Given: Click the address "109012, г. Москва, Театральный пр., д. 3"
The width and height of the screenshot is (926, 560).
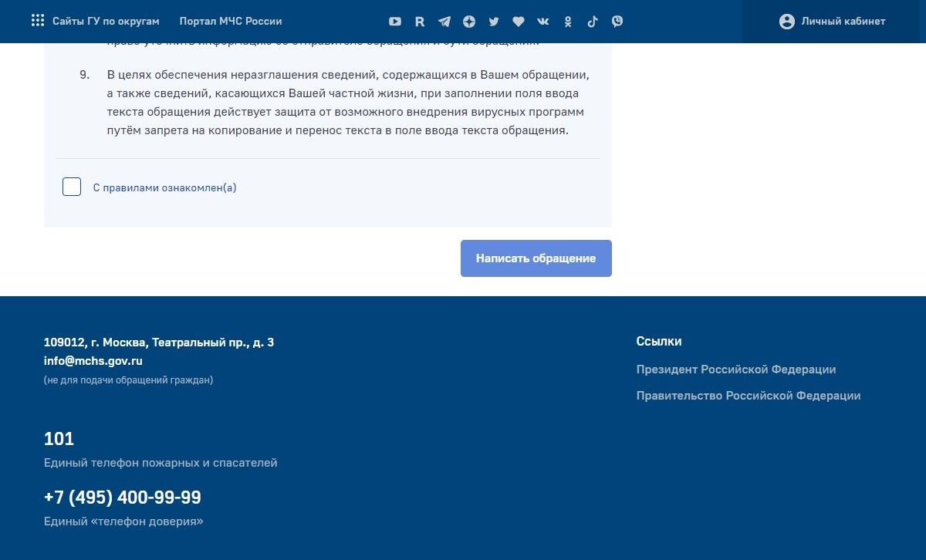Looking at the screenshot, I should tap(159, 342).
